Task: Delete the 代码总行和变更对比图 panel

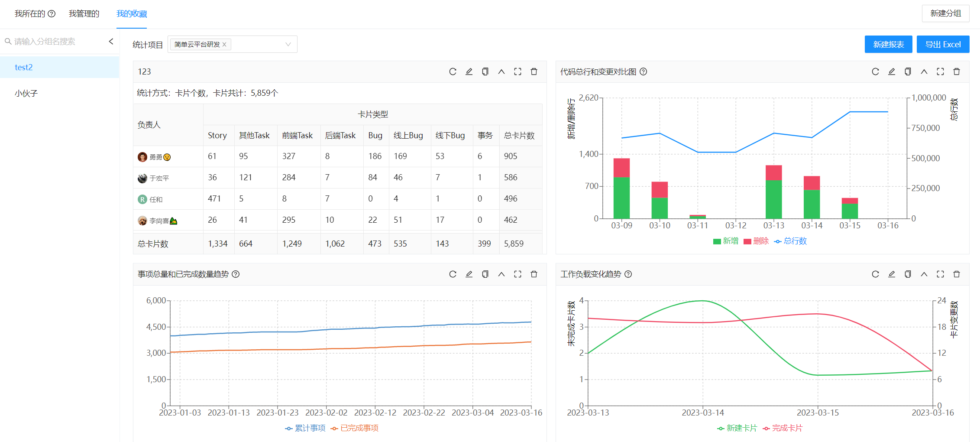Action: click(x=957, y=71)
